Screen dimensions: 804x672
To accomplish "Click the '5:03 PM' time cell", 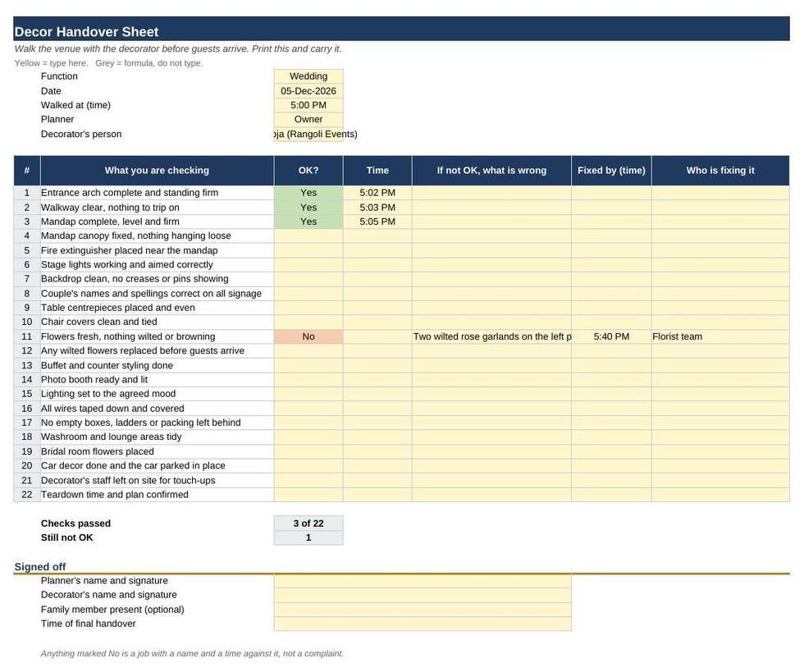I will 377,208.
